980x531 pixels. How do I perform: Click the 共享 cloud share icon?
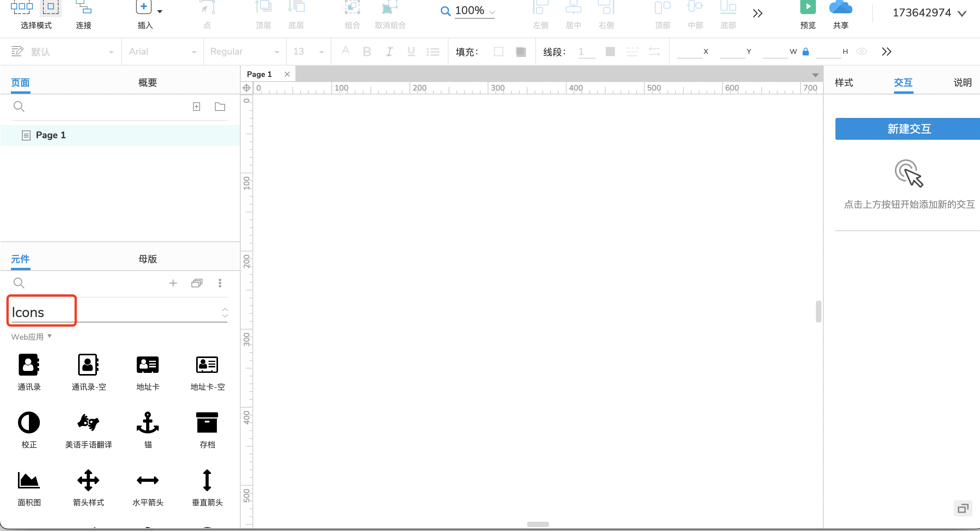point(841,7)
